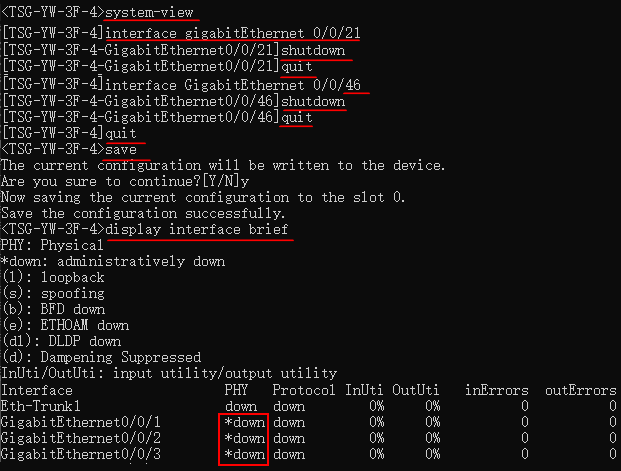Click the outErrors column header
The image size is (621, 471).
581,390
